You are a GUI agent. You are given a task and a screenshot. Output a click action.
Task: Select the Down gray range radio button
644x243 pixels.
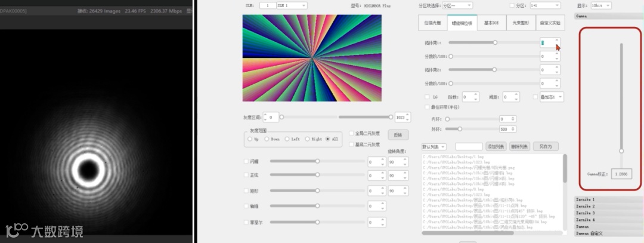point(267,139)
